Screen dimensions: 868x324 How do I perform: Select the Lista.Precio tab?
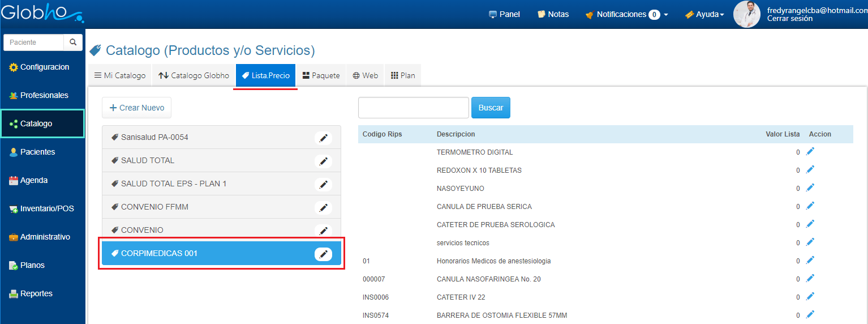coord(265,75)
